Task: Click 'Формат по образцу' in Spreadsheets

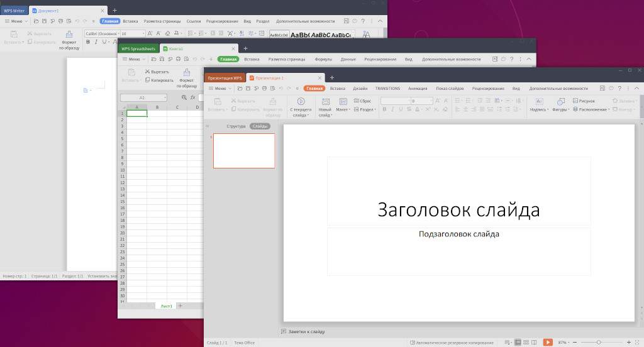Action: click(186, 73)
